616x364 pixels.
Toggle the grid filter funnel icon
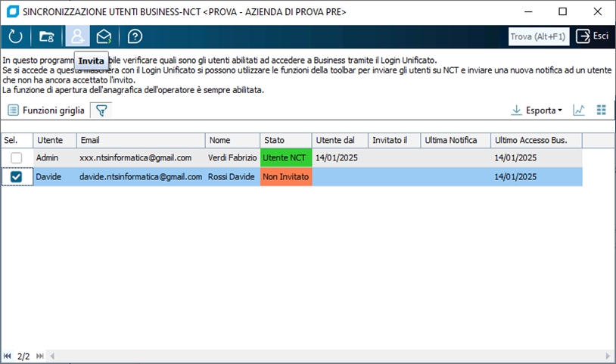point(101,110)
